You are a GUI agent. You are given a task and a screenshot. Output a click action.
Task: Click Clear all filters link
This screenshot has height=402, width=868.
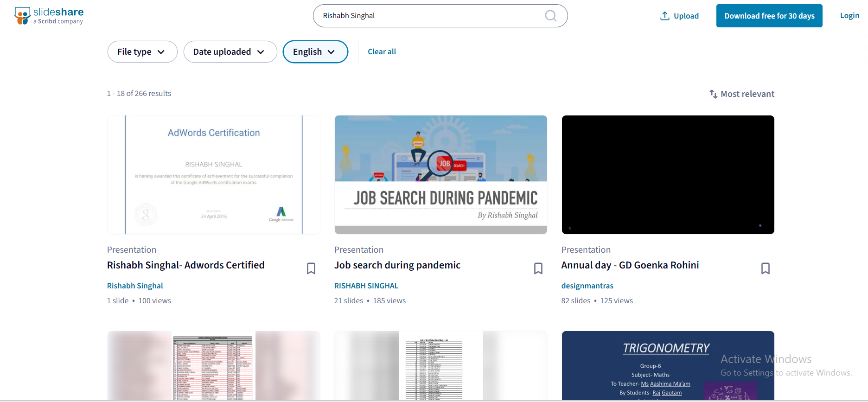tap(382, 52)
